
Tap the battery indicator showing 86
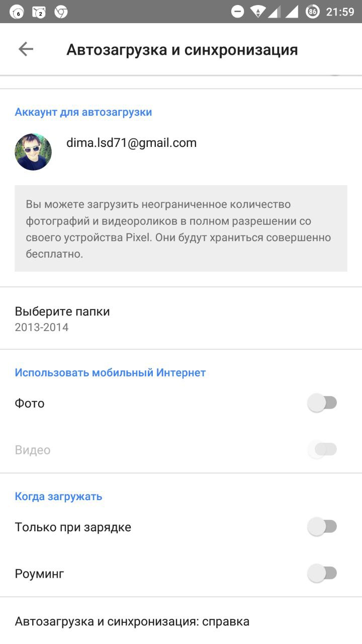(312, 12)
